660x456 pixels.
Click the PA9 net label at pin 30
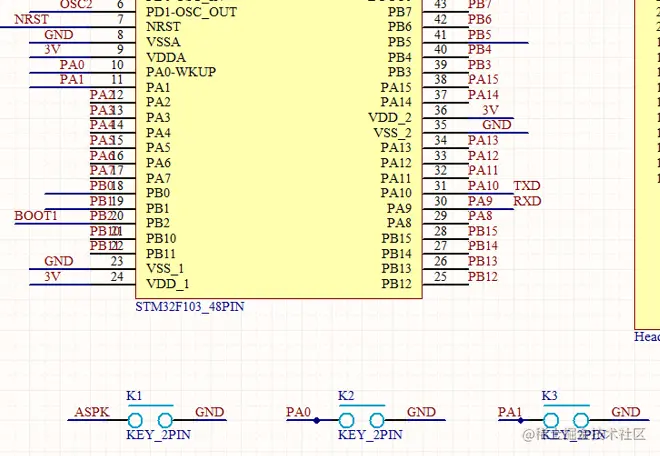pos(480,201)
